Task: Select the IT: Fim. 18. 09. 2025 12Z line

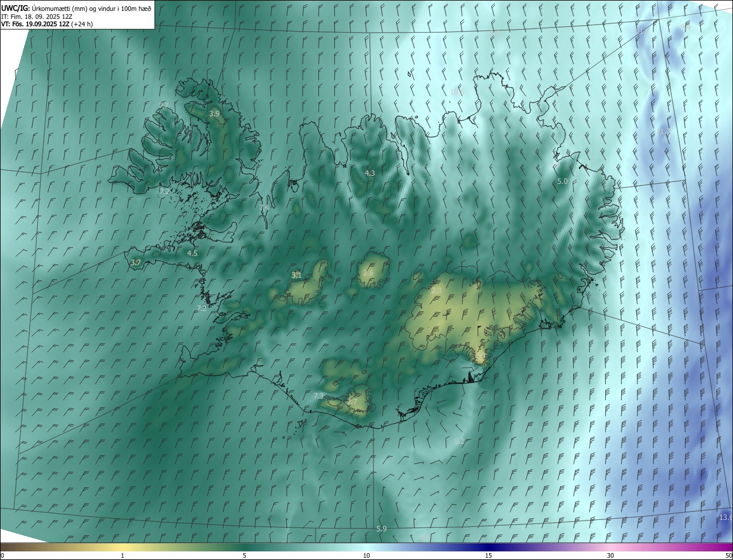Action: coord(37,16)
